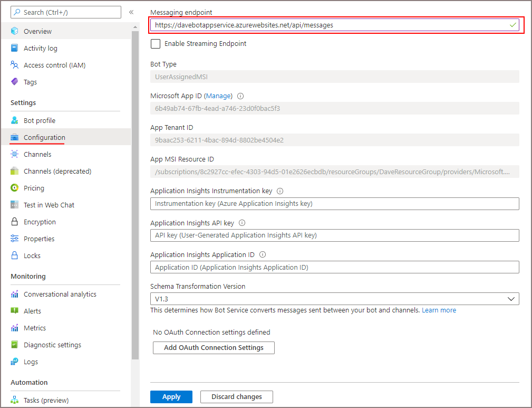Click the Overview cube icon
The height and width of the screenshot is (408, 532).
(15, 31)
